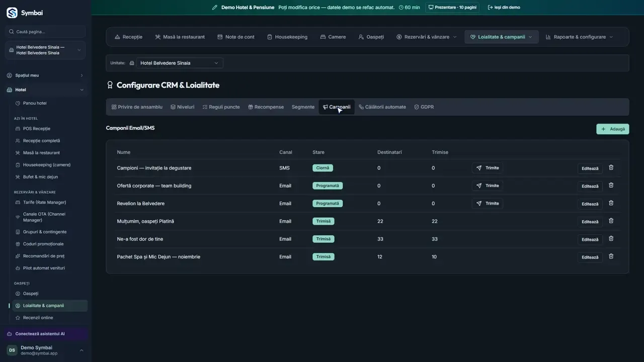Open the Loialitate & campanii top menu dropdown
This screenshot has width=644, height=362.
501,37
